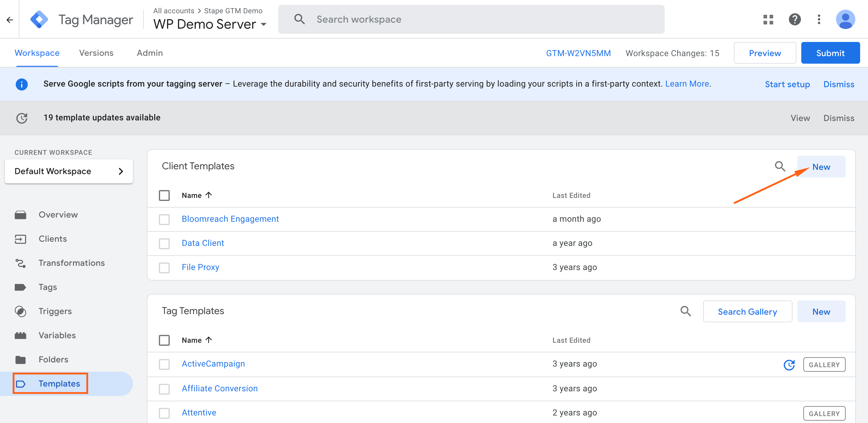Open the Attentive template

click(199, 413)
